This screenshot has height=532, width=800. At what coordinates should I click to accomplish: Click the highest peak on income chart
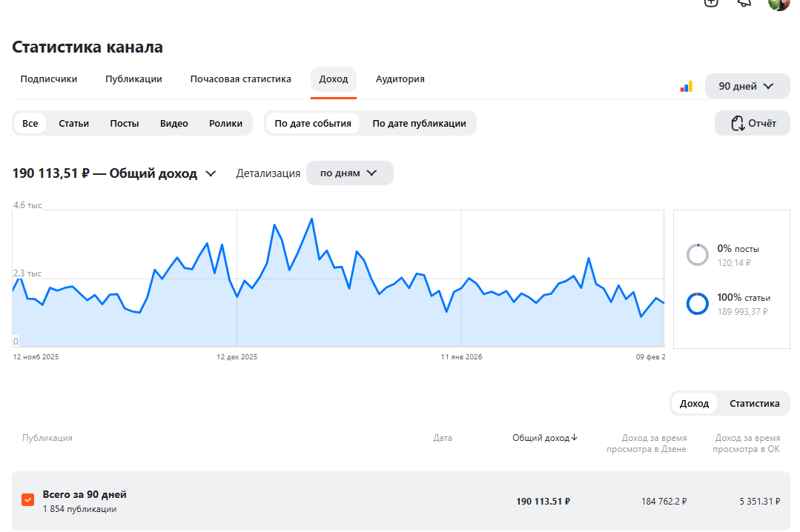(x=311, y=219)
